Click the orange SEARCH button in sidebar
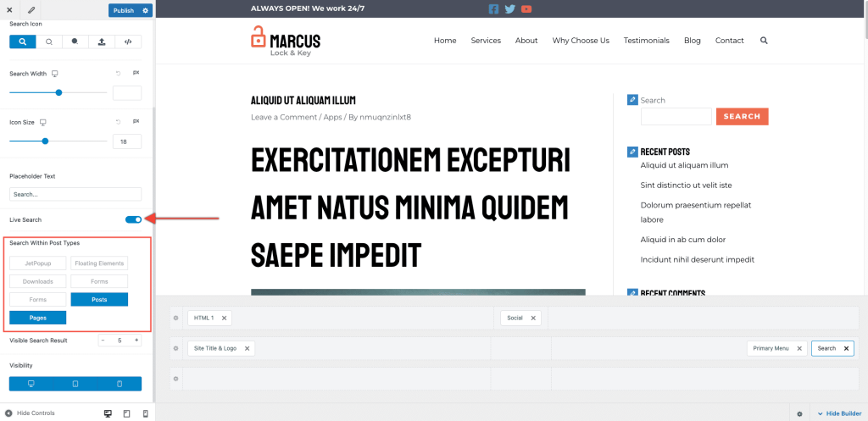Screen dimensions: 868x421 742,116
